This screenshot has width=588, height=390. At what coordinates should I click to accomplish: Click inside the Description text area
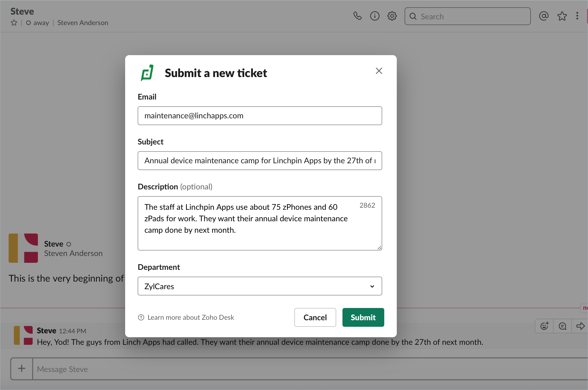(x=260, y=223)
